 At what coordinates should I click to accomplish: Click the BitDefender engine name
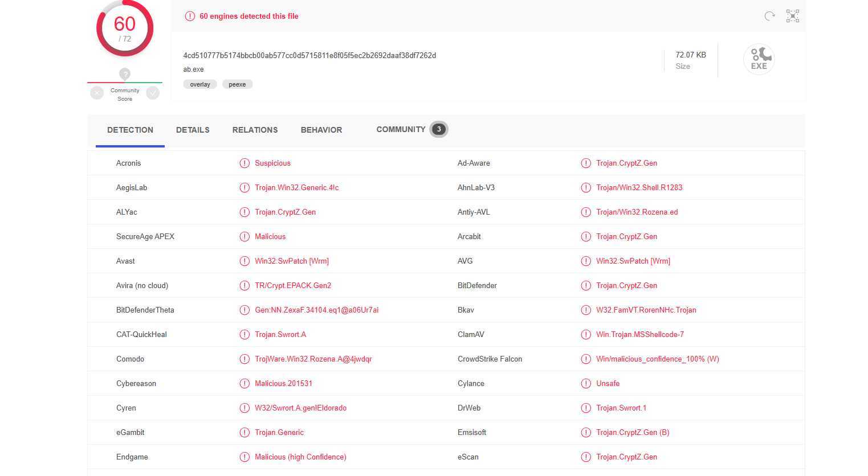click(x=477, y=285)
